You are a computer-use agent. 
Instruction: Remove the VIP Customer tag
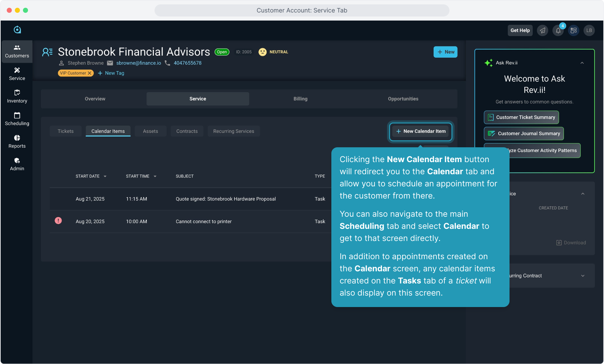coord(90,73)
